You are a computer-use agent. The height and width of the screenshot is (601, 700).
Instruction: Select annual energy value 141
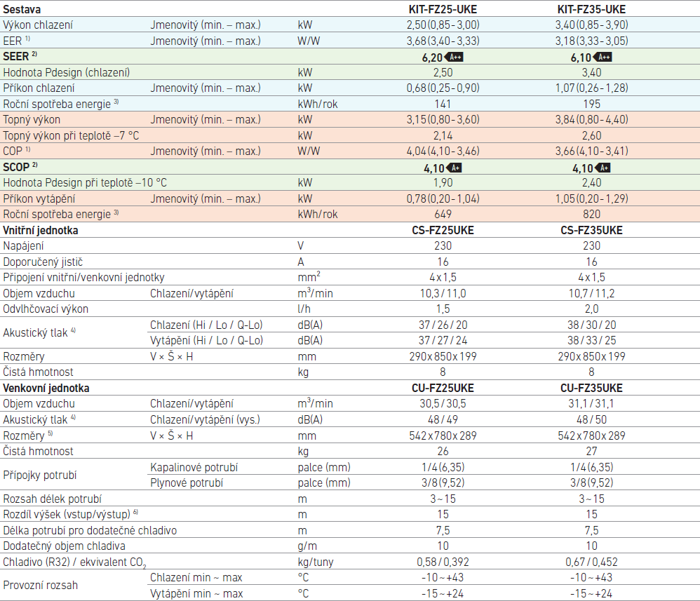443,104
